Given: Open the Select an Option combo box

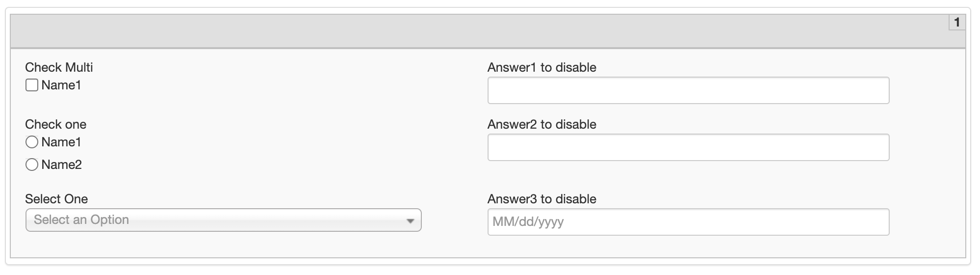Looking at the screenshot, I should (223, 220).
